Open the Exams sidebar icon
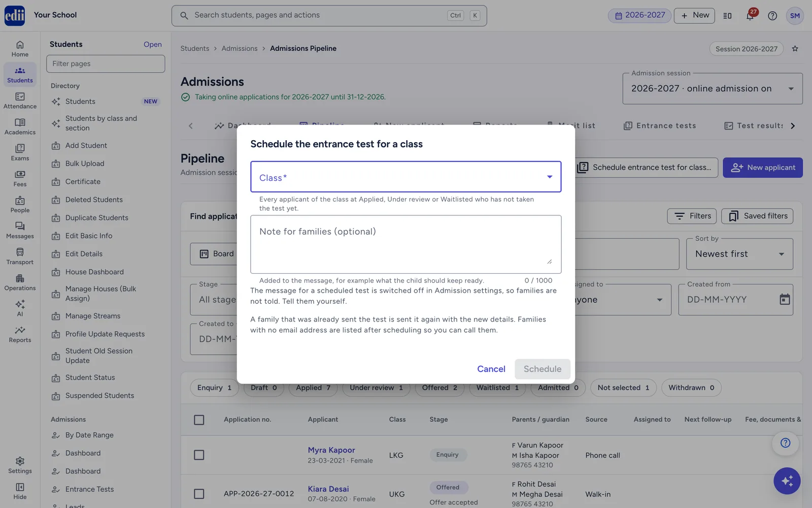The width and height of the screenshot is (812, 508). (20, 152)
